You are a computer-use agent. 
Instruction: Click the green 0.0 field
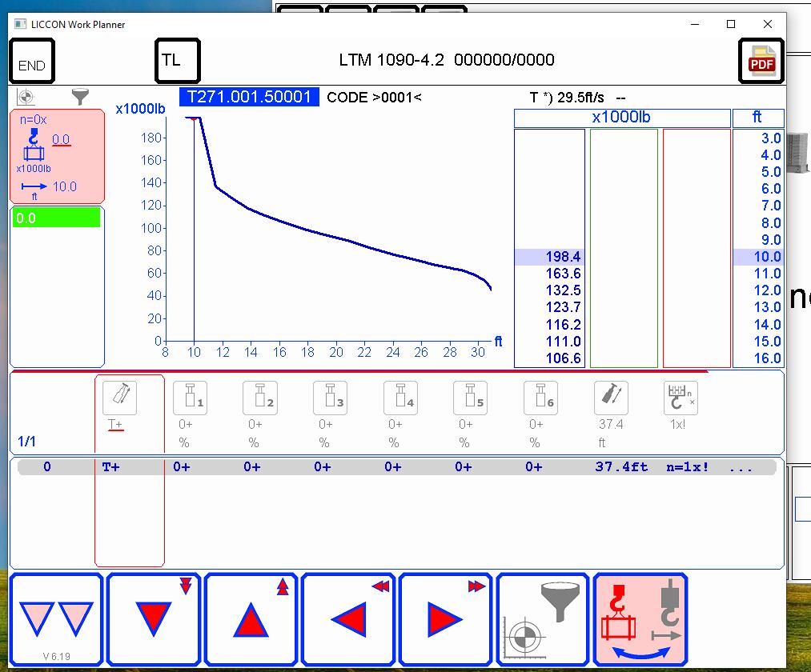coord(56,218)
